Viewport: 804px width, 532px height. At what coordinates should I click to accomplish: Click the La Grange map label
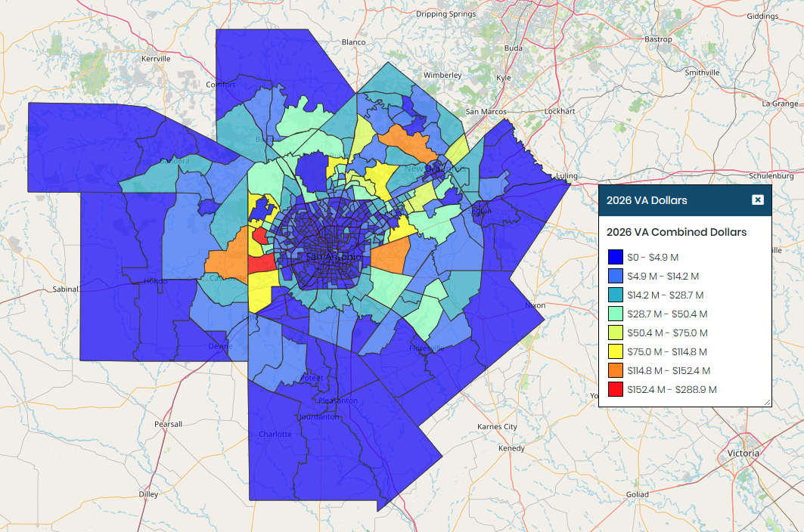pyautogui.click(x=780, y=104)
